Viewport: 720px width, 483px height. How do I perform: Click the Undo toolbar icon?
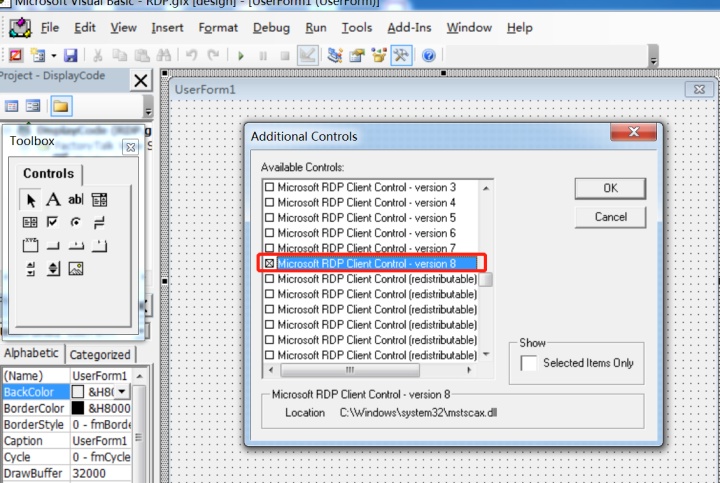(191, 56)
